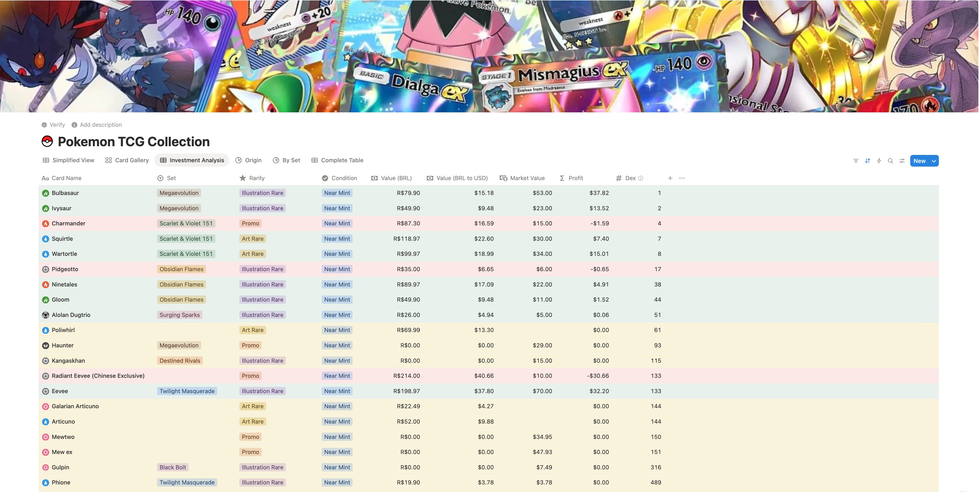Click the Verify button
Image resolution: width=980 pixels, height=492 pixels.
pyautogui.click(x=53, y=124)
